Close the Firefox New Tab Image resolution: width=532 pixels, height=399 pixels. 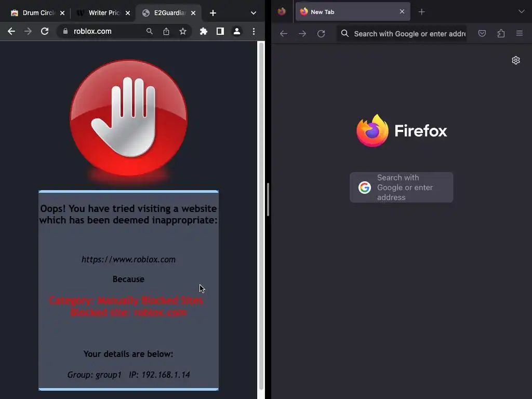(402, 11)
